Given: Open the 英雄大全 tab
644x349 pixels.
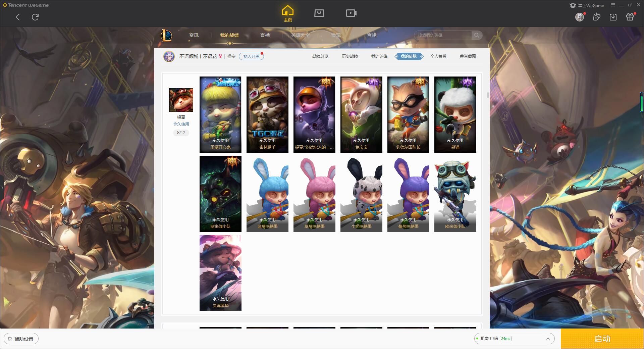Looking at the screenshot, I should coord(301,35).
